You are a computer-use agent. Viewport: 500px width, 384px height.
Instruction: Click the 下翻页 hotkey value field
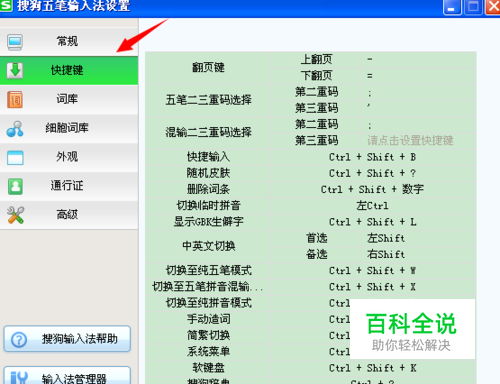coord(418,76)
